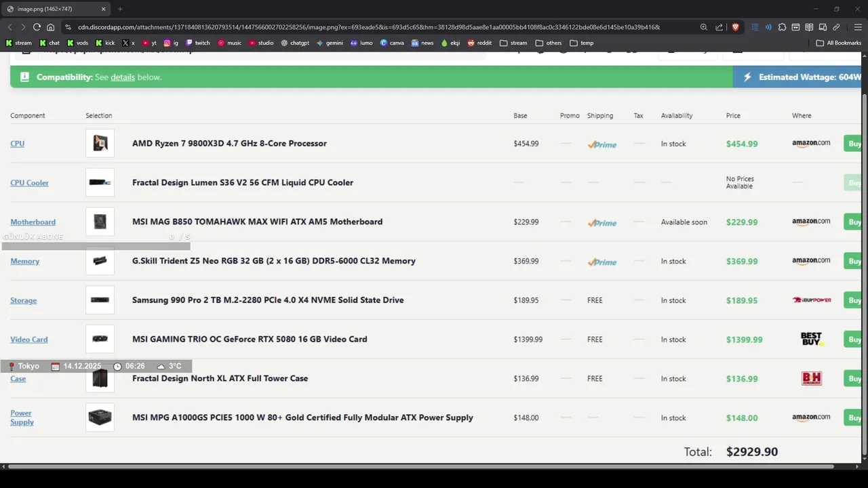Open the 'vods' bookmark
This screenshot has height=488, width=868.
[77, 43]
